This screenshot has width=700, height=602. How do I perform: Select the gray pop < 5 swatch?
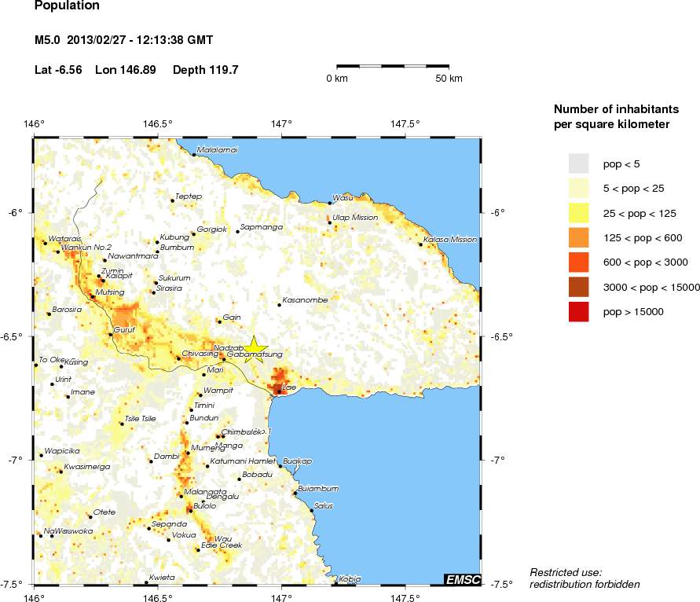click(578, 163)
